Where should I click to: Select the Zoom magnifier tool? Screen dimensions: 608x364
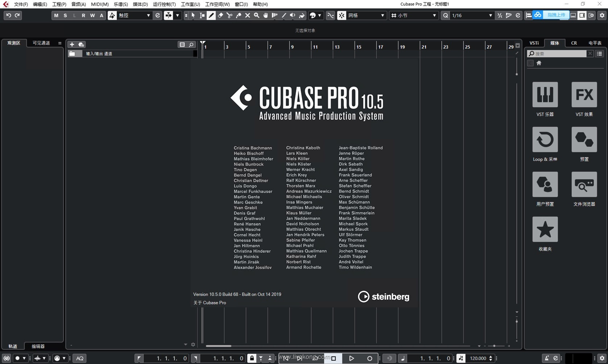point(256,15)
